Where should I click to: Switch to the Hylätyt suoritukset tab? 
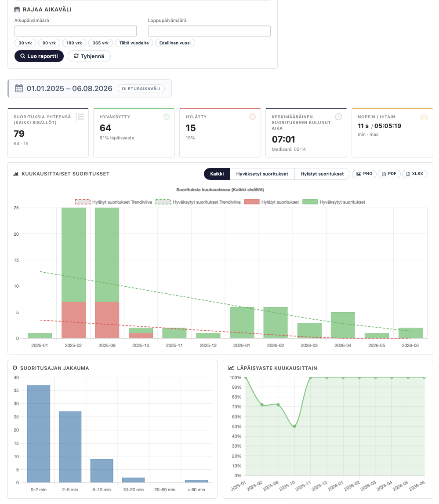click(x=322, y=174)
